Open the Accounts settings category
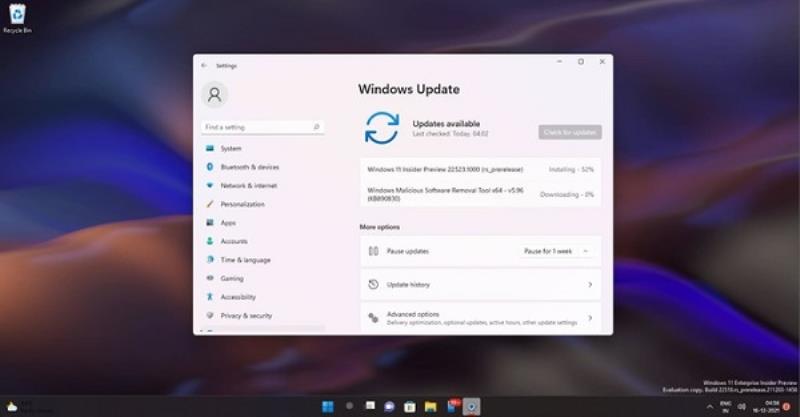Viewport: 800px width, 417px height. [x=263, y=241]
